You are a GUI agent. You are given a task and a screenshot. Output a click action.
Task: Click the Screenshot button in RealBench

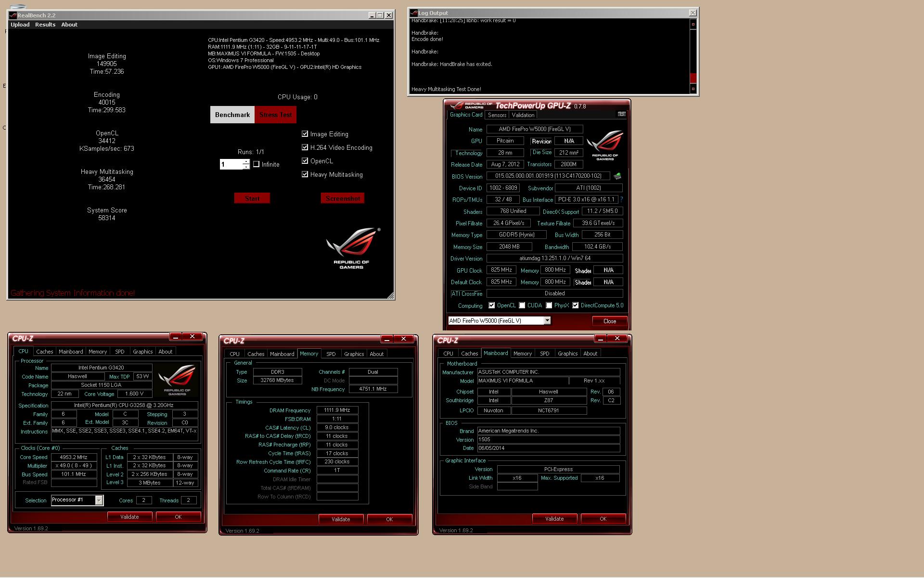[x=343, y=198]
